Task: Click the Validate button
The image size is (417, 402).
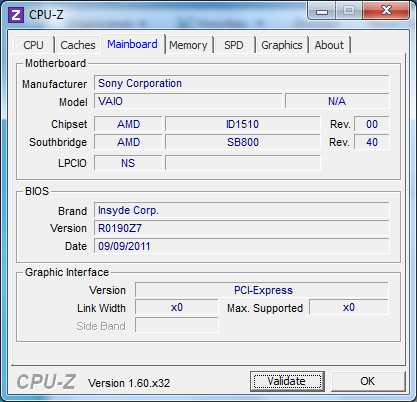Action: (287, 381)
